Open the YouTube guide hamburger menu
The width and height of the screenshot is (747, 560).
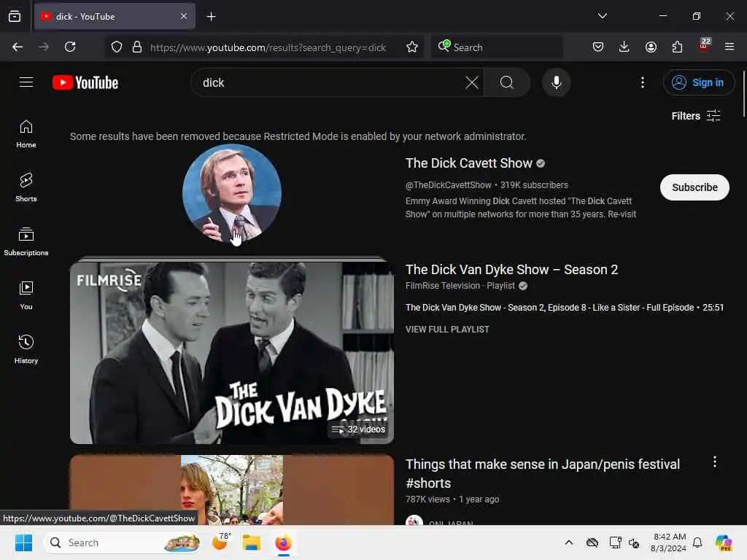tap(26, 82)
